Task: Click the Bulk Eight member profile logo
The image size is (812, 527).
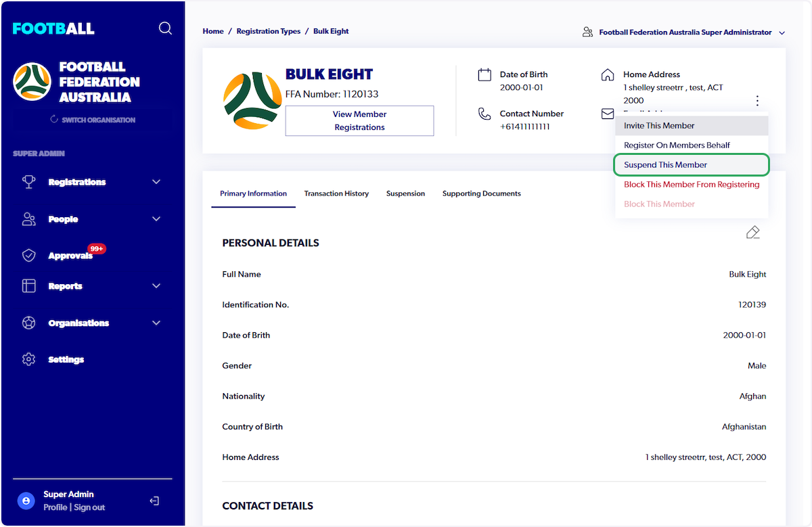Action: [x=252, y=101]
